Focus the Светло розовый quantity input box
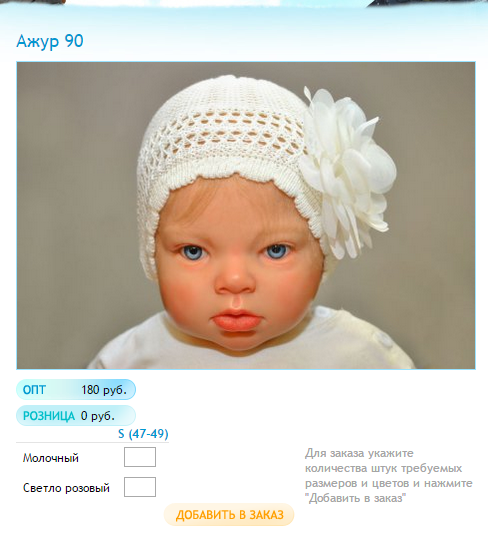488x550 pixels. [140, 487]
